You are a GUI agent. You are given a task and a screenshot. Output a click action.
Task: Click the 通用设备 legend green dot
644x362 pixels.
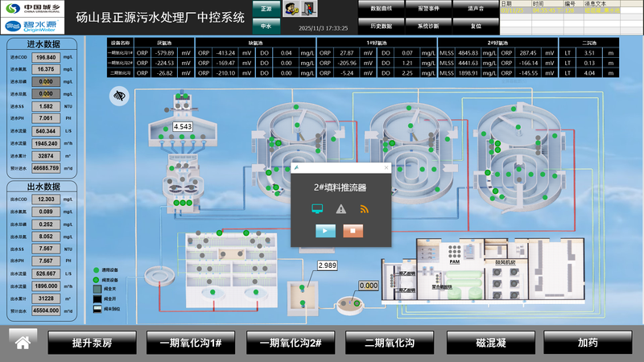click(x=96, y=270)
